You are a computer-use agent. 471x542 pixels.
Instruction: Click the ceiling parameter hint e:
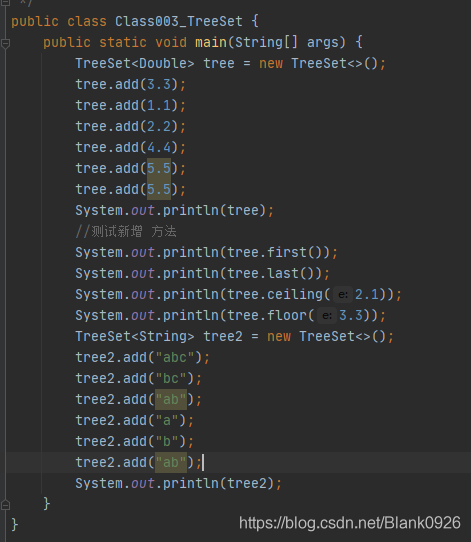point(343,295)
